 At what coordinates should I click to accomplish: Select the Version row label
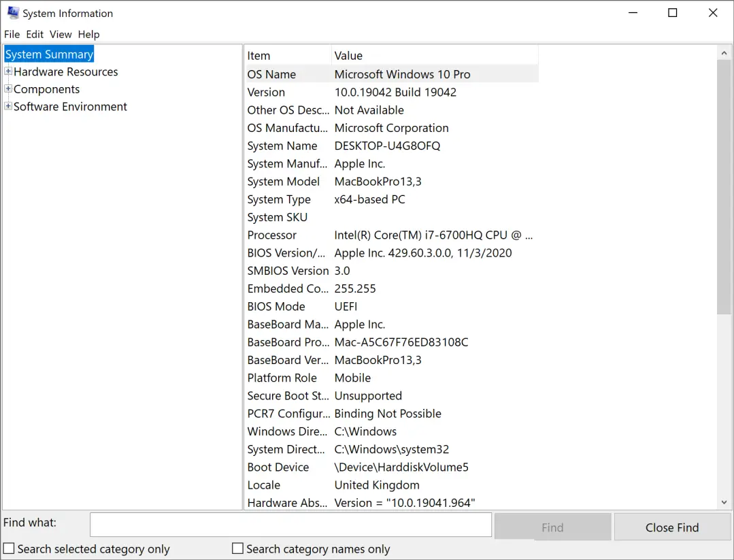tap(266, 93)
